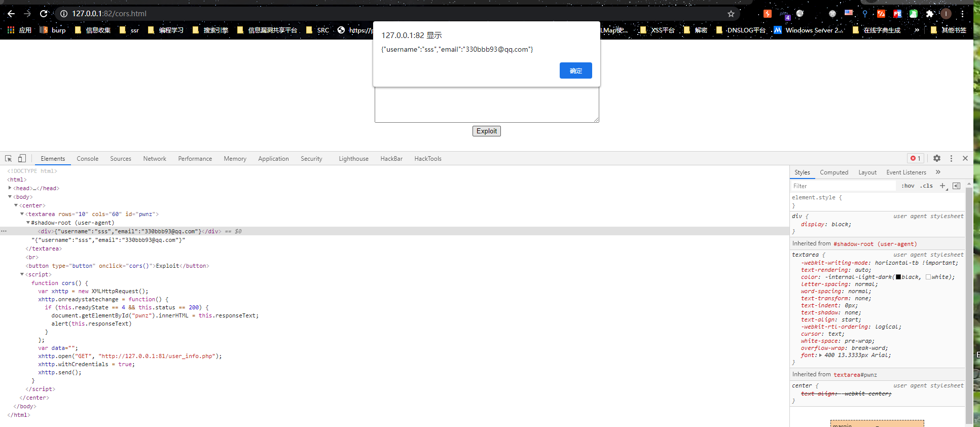Screen dimensions: 980x427
Task: Expand the font shorthand property triangle
Action: coord(820,355)
